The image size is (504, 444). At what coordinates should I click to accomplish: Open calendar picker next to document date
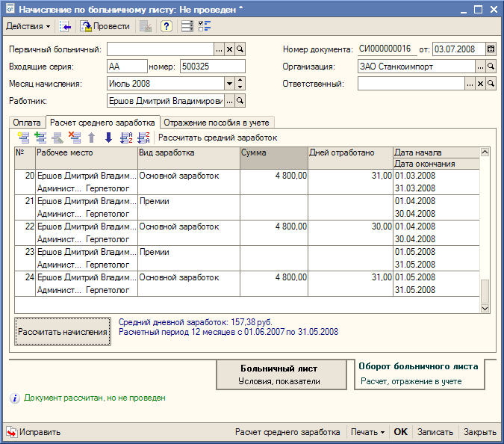491,49
